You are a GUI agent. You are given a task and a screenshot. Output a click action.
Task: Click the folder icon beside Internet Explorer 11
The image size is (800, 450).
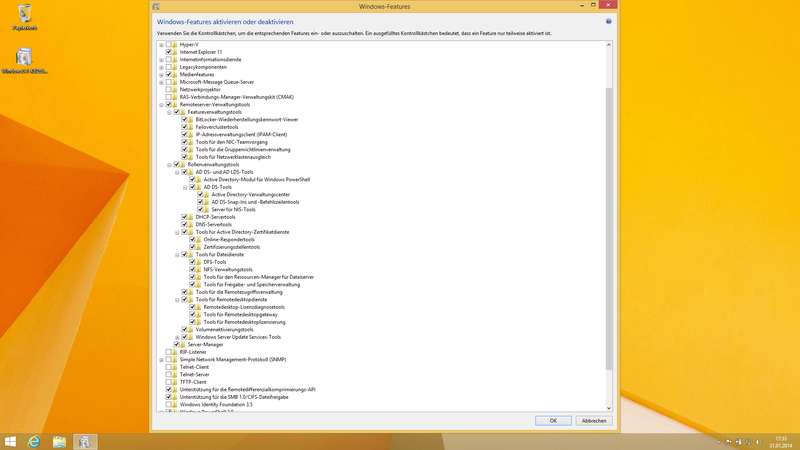174,52
